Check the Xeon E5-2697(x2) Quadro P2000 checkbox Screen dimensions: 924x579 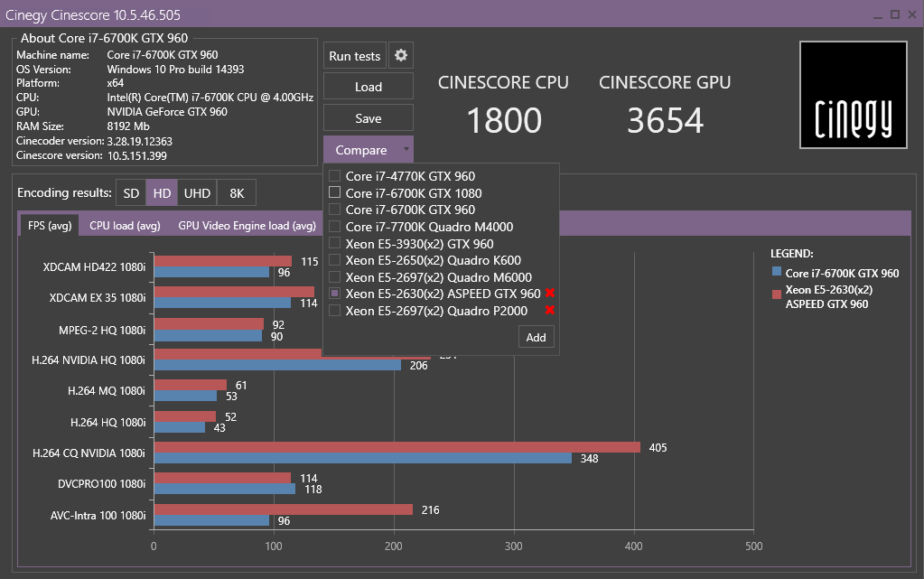click(x=335, y=310)
